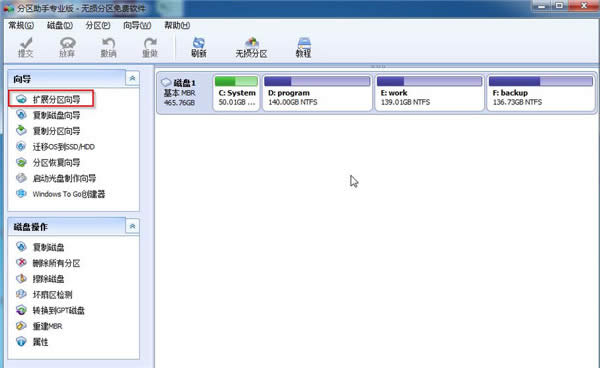Image resolution: width=600 pixels, height=368 pixels.
Task: Click the 刷新 refresh toolbar icon
Action: coord(199,43)
